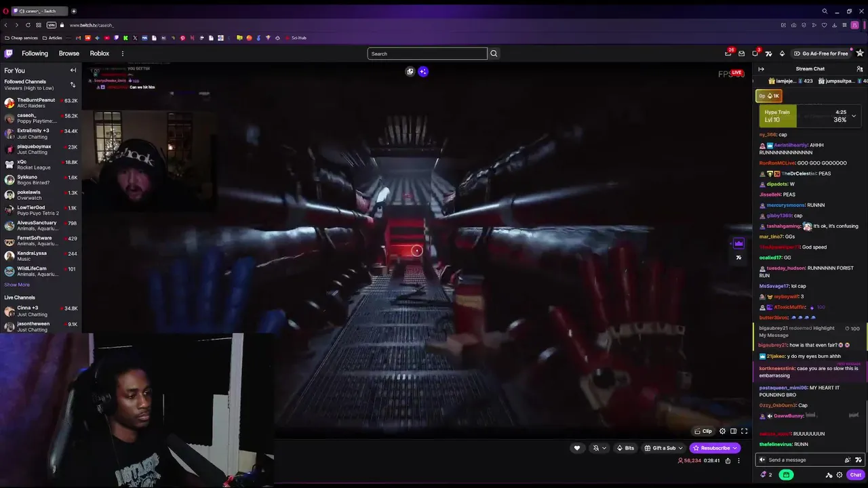
Task: Open Sykkuno channel in sidebar
Action: click(x=41, y=180)
